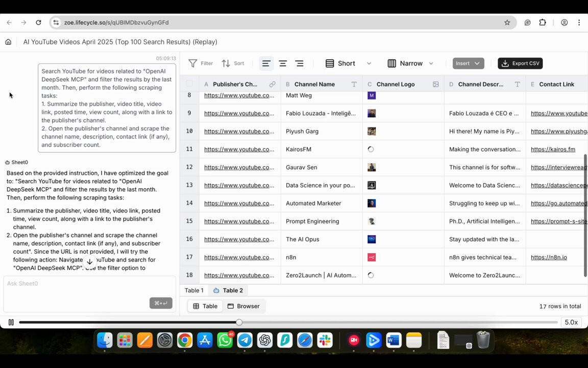Open the Narrow column width dropdown

point(410,63)
